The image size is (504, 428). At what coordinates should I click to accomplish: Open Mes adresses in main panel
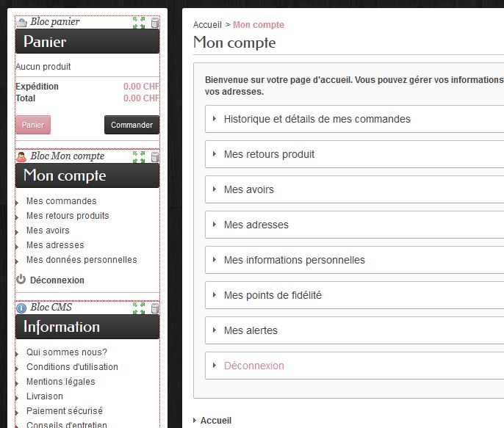(x=256, y=225)
